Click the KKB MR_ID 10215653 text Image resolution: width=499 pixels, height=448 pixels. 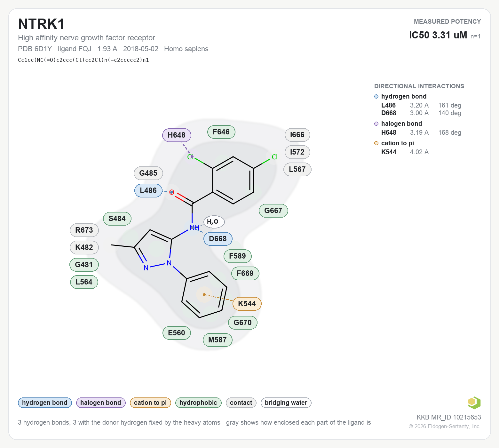pos(449,417)
